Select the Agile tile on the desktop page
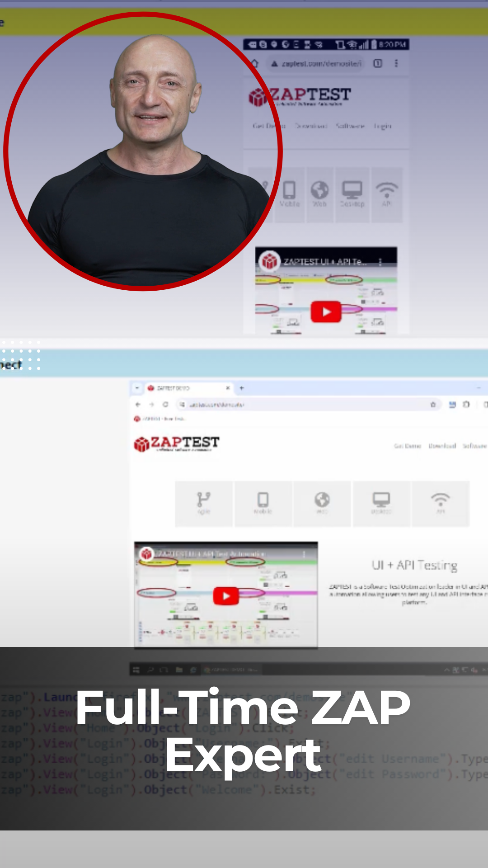 click(x=204, y=504)
